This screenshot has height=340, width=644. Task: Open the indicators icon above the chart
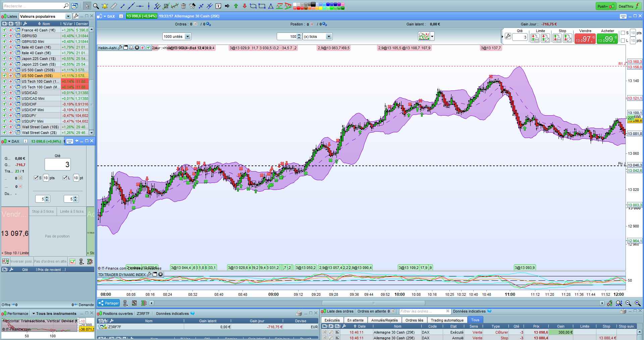pos(424,36)
